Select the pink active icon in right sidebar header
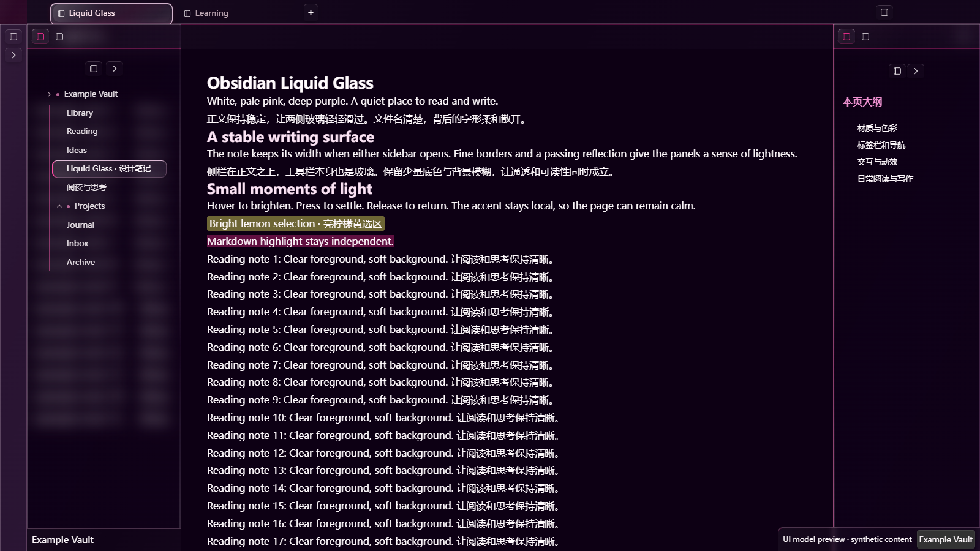980x551 pixels. pyautogui.click(x=846, y=37)
